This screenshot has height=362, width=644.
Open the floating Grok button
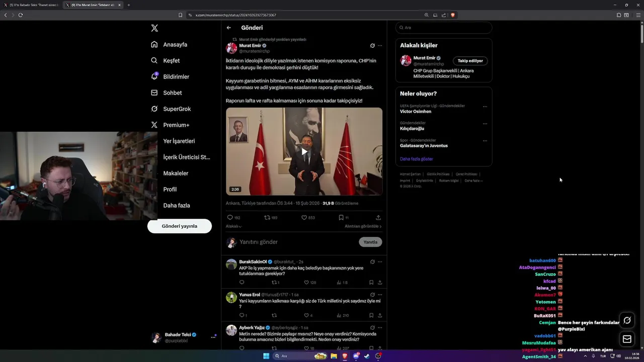coord(627,320)
